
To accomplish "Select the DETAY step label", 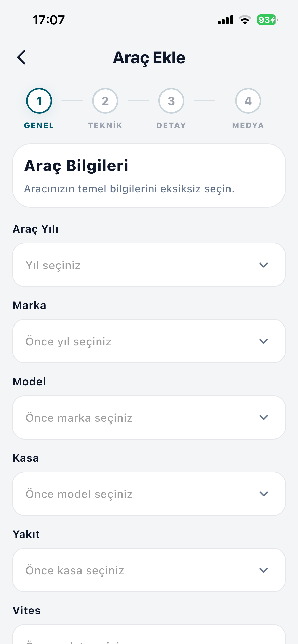I will [x=171, y=125].
